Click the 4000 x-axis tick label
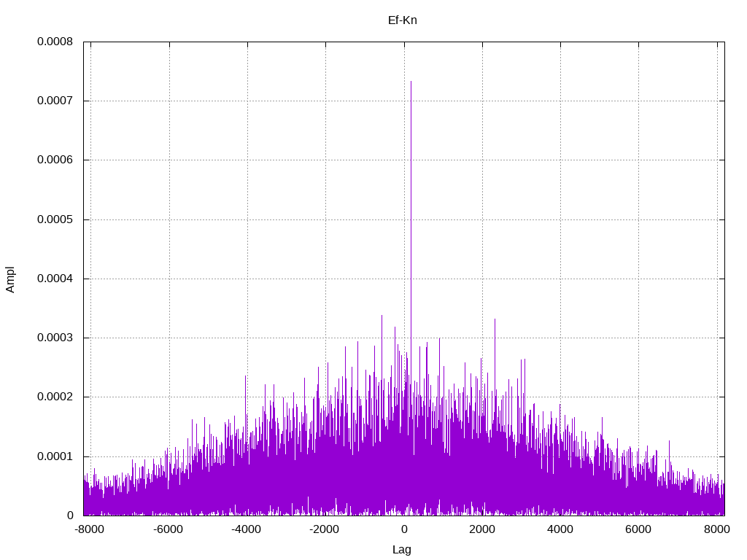Image resolution: width=747 pixels, height=560 pixels. click(x=560, y=529)
